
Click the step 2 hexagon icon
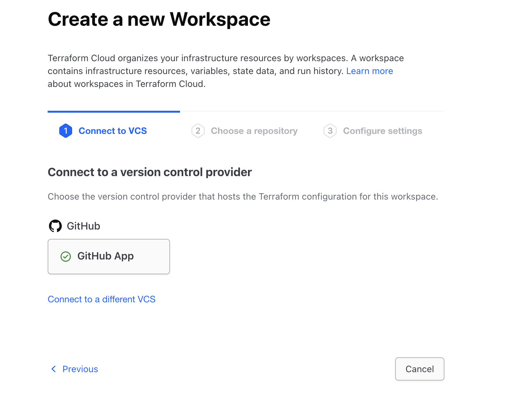coord(198,131)
